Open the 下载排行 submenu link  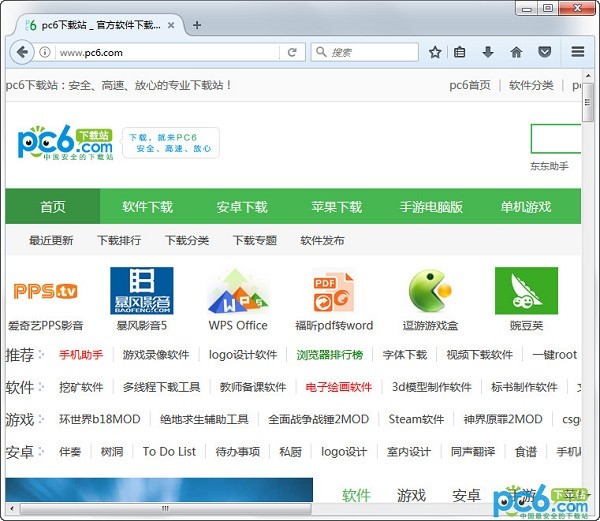(119, 240)
